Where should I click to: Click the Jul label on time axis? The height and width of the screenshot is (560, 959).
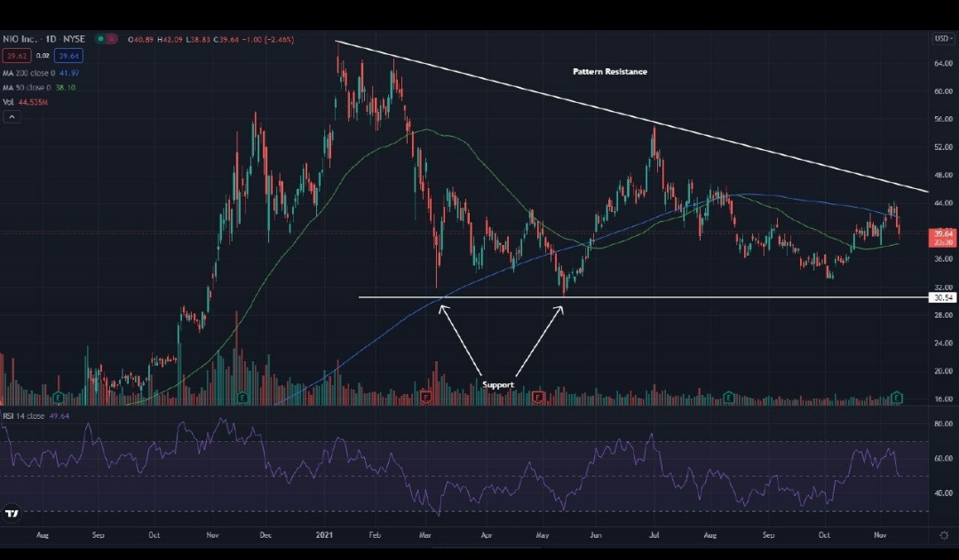654,535
